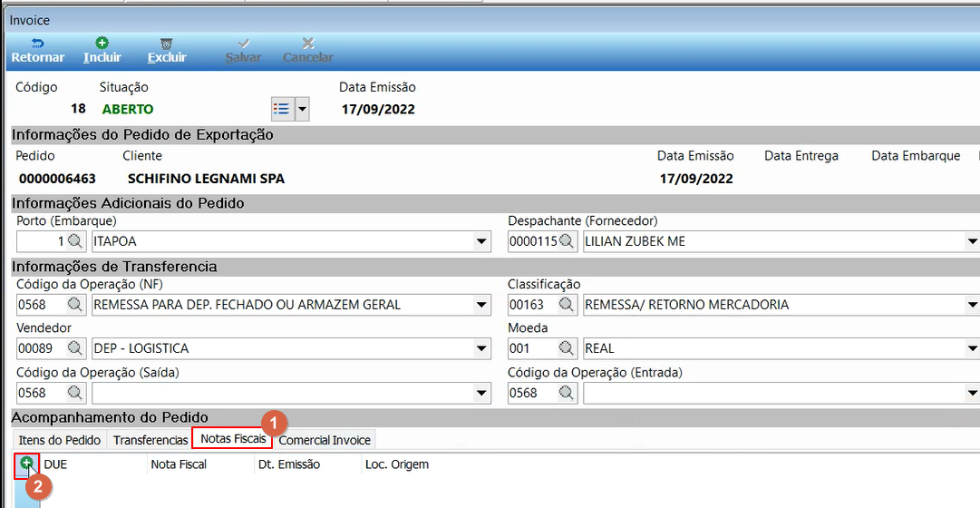Click top Data Emissão value 17/09/2022
The image size is (980, 508).
[x=378, y=110]
